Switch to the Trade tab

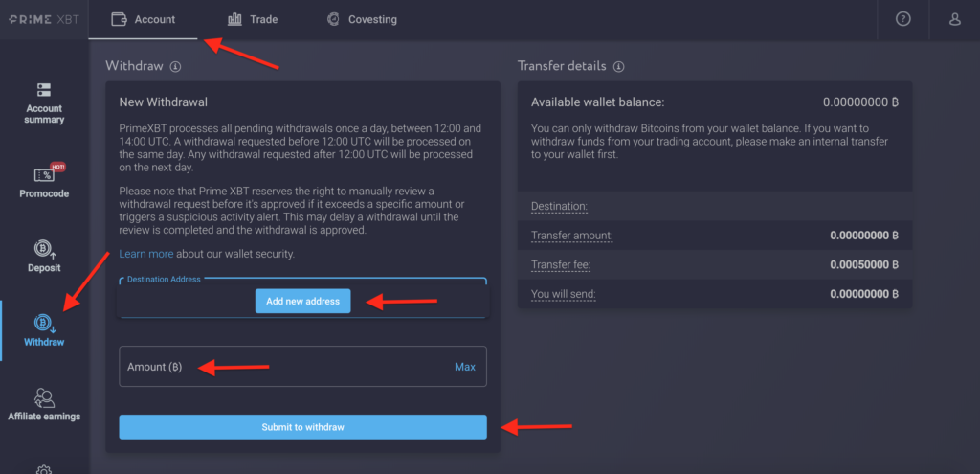pos(253,19)
